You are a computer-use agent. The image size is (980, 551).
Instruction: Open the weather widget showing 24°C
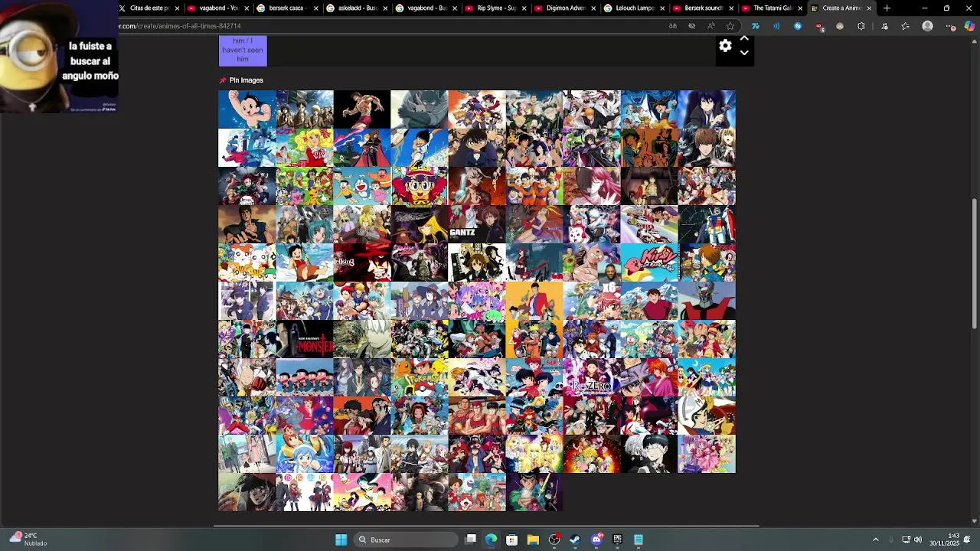(x=29, y=540)
